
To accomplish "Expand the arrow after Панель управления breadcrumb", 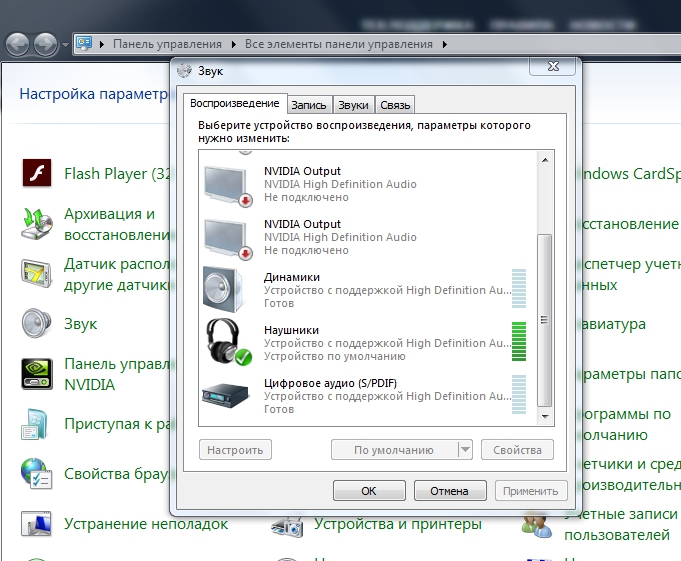I will pyautogui.click(x=234, y=44).
